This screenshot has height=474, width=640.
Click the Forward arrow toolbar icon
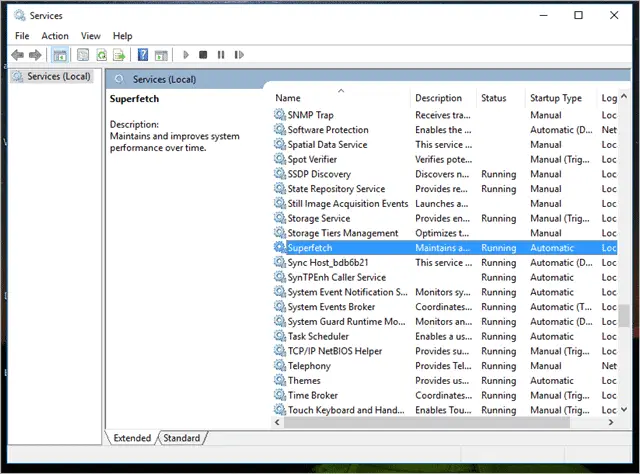coord(35,55)
